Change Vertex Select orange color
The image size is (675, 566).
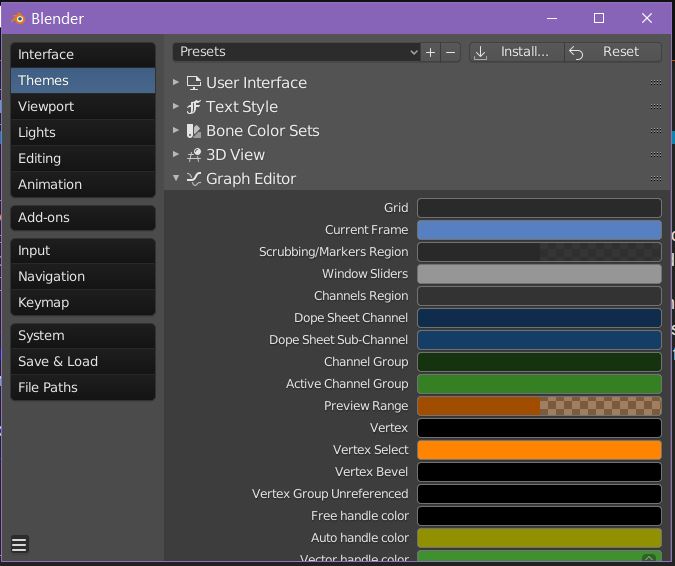click(x=539, y=450)
